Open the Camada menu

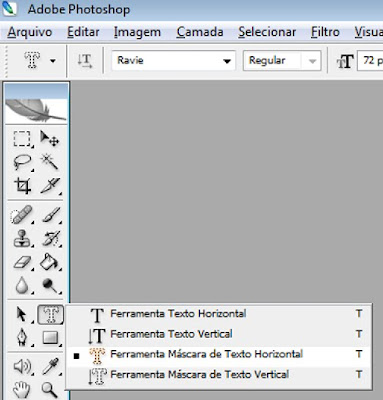pyautogui.click(x=200, y=32)
